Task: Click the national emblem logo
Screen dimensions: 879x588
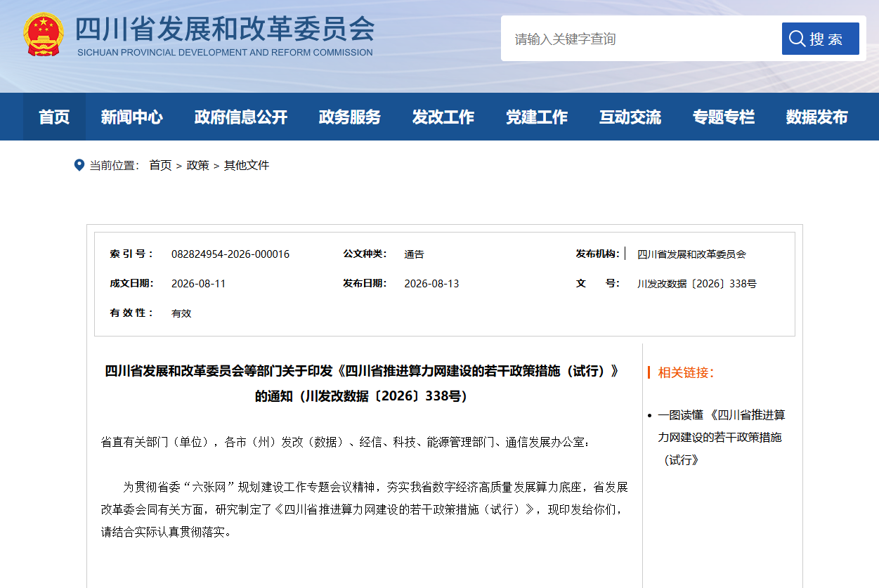Action: [x=44, y=34]
